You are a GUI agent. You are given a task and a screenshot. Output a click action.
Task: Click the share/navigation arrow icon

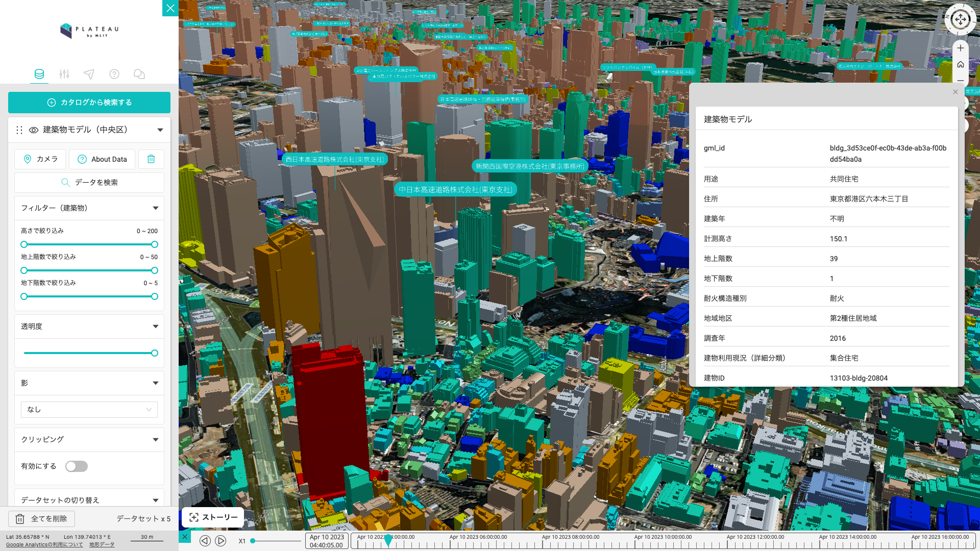click(x=88, y=74)
